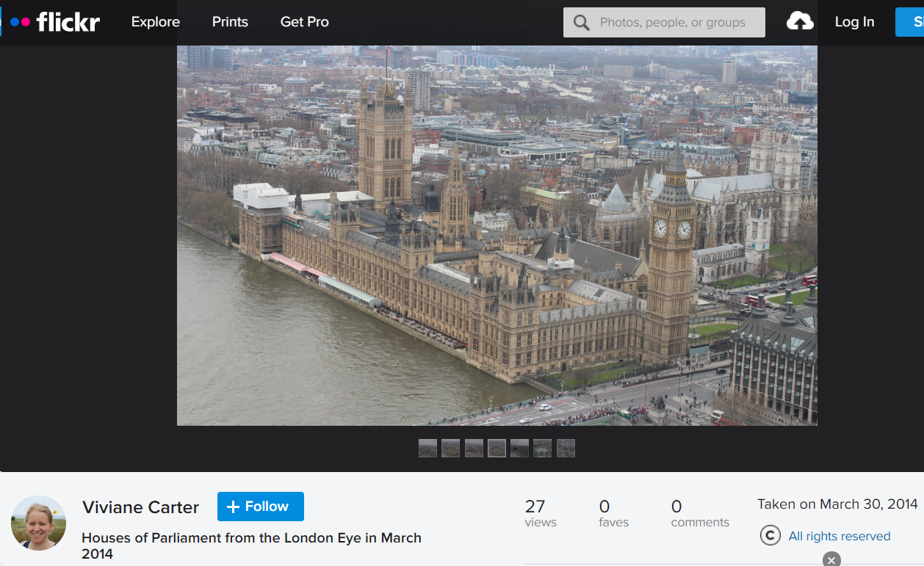The image size is (924, 566).
Task: Click the Taken on March 30, 2014 date
Action: click(x=837, y=504)
